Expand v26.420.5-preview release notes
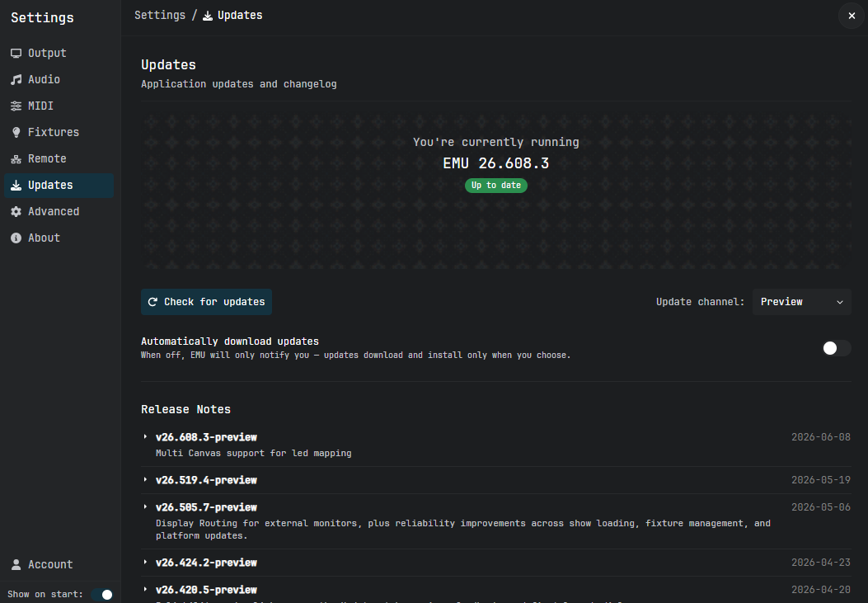 [146, 589]
